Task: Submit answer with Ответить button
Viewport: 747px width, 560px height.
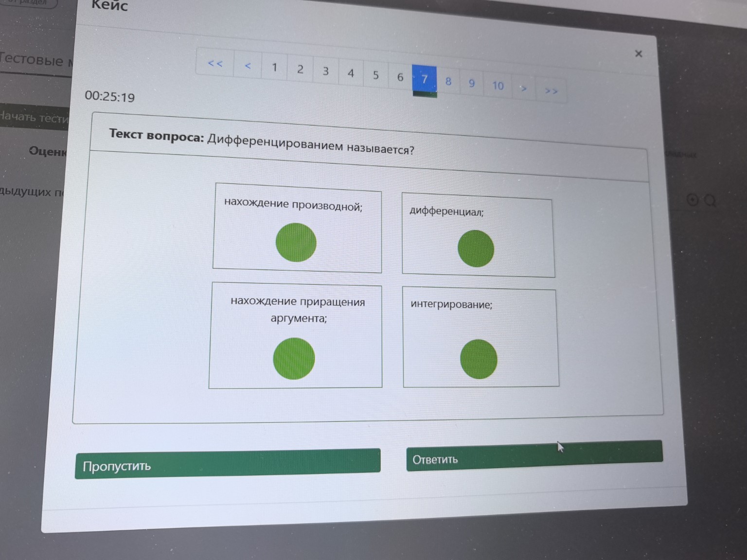Action: 534,456
